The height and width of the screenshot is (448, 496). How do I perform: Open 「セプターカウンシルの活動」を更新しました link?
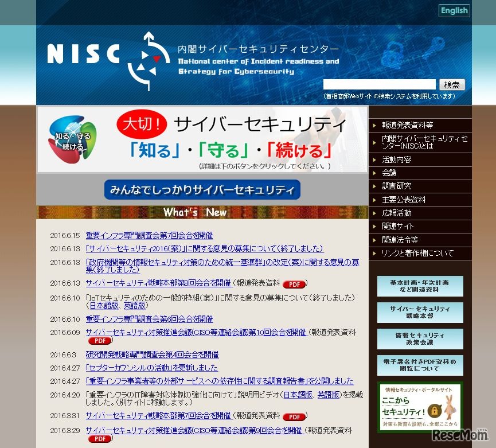point(152,368)
